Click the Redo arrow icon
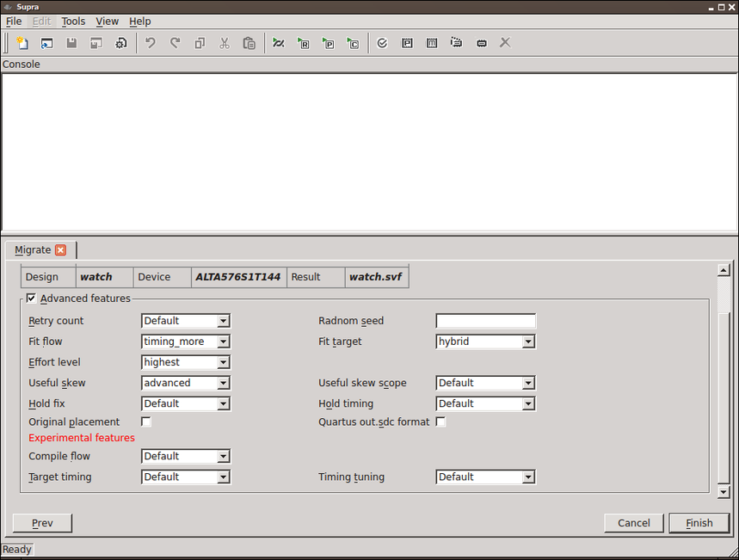 pos(176,43)
